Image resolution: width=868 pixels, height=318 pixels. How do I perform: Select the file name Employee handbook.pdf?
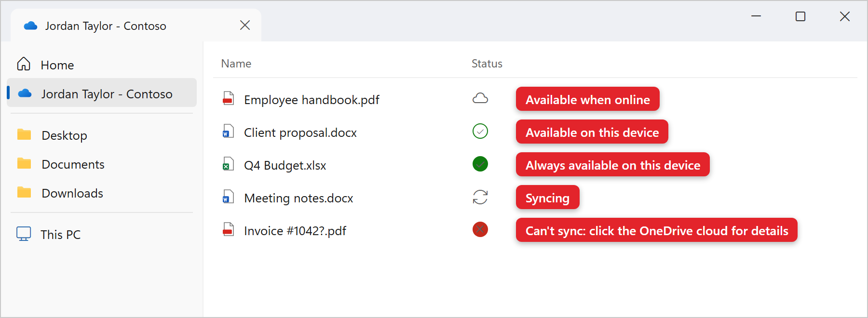pyautogui.click(x=312, y=100)
